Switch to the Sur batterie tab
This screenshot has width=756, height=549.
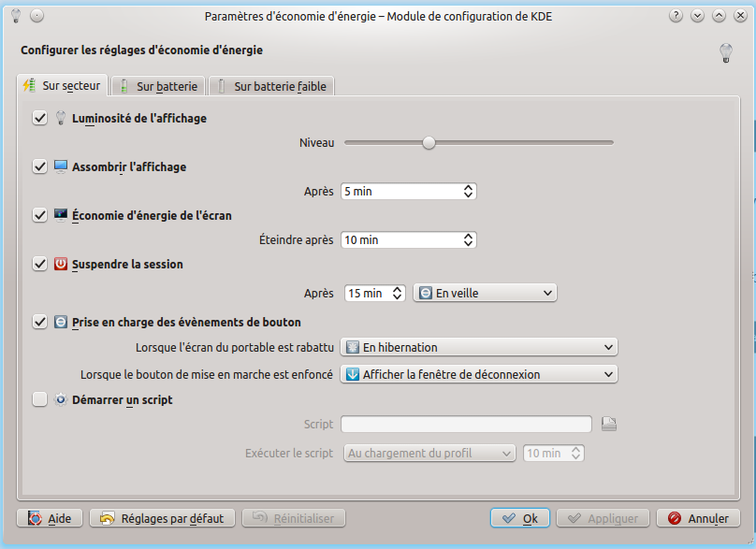point(158,86)
